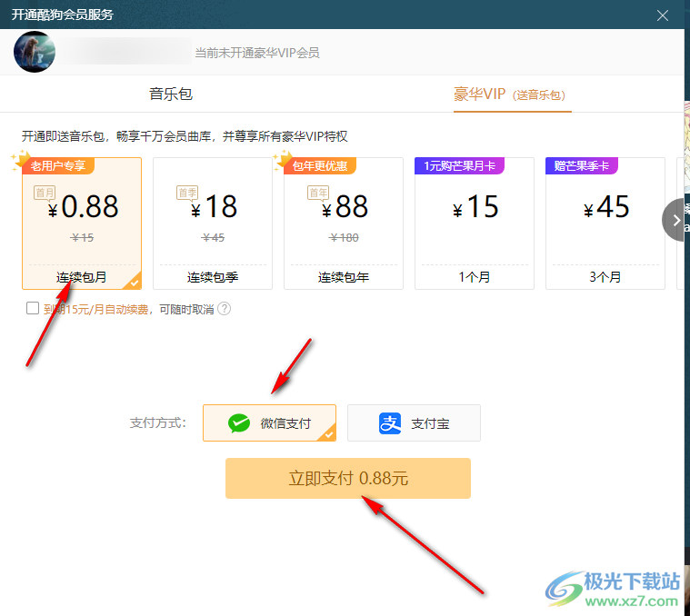The width and height of the screenshot is (690, 616).
Task: Click the 1元购芒果月卡 badge
Action: click(x=459, y=165)
